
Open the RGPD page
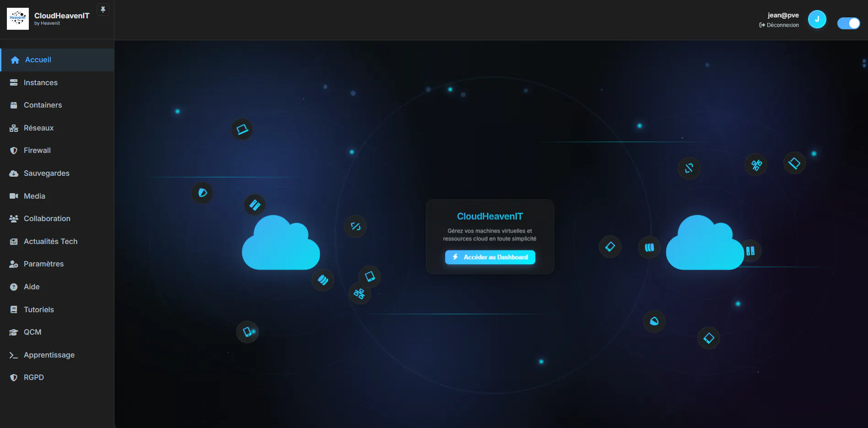(x=57, y=378)
